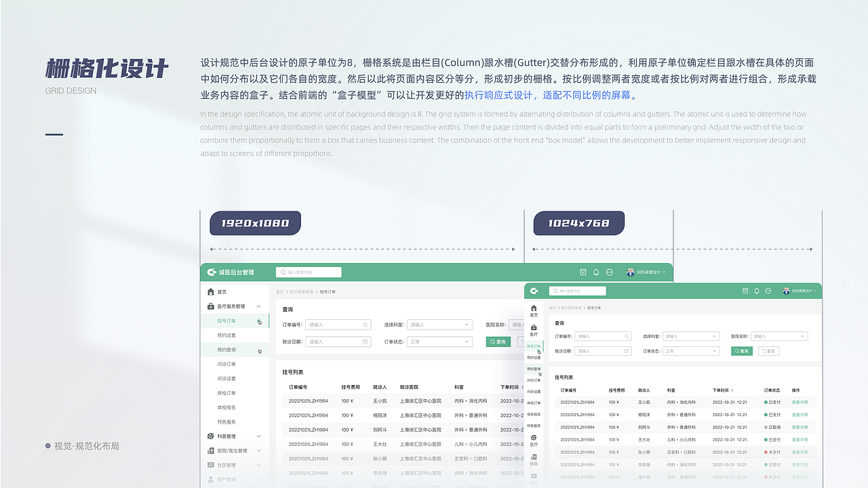
Task: Collapse the 医疗服务管理 section in the wide sidebar
Action: (259, 306)
